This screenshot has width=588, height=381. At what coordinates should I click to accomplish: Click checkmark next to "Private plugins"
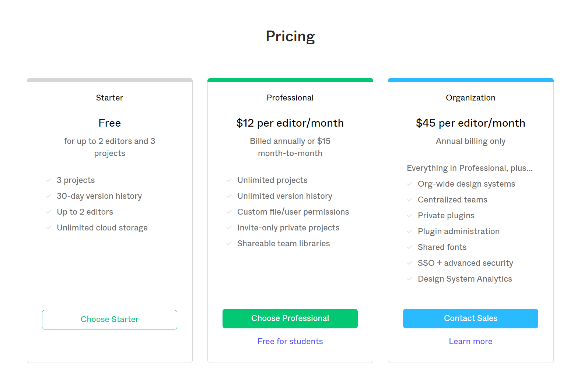click(x=409, y=216)
